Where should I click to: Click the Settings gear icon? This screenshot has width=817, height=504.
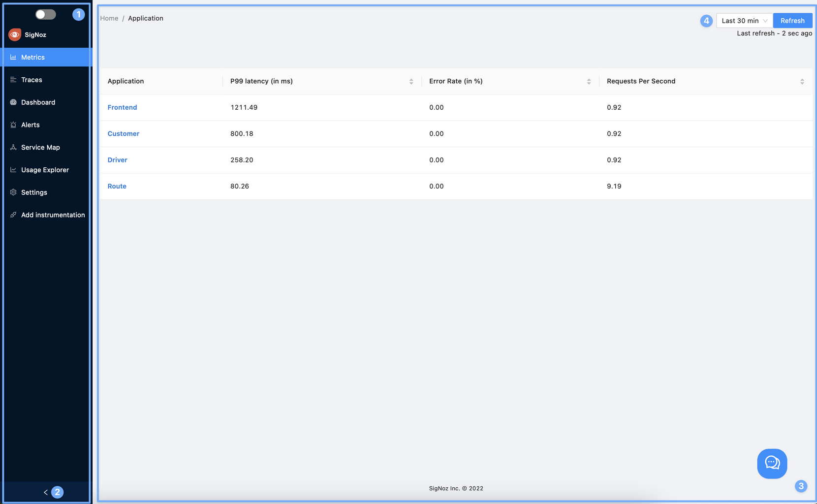click(13, 192)
